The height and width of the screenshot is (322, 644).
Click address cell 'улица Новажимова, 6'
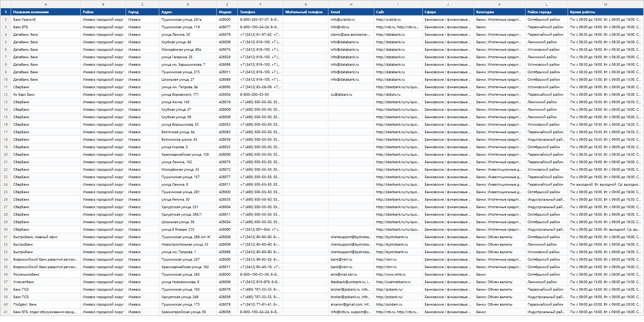tap(188, 282)
